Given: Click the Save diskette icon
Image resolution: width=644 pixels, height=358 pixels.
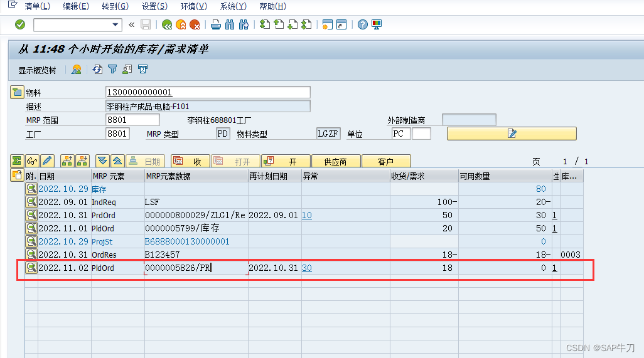Looking at the screenshot, I should (x=146, y=24).
